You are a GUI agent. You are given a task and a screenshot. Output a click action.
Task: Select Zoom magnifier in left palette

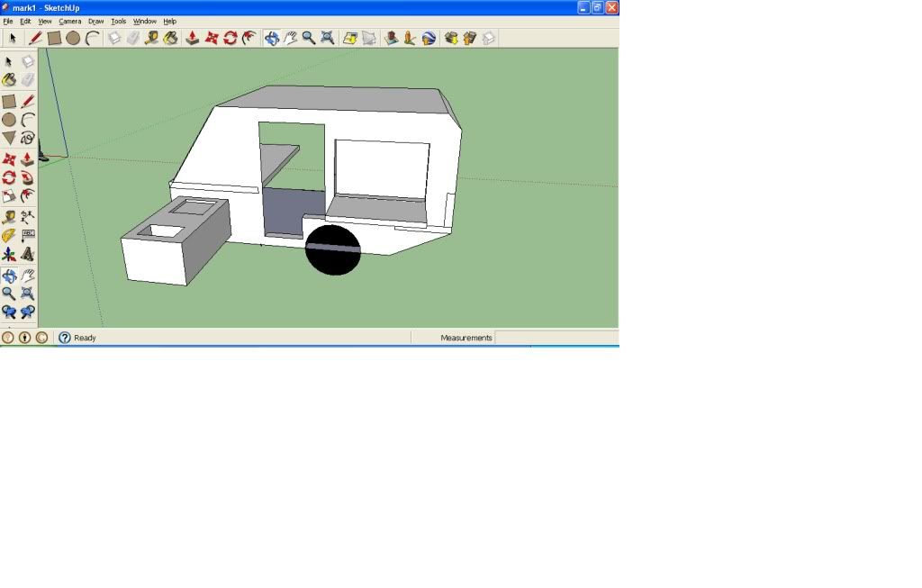click(9, 294)
